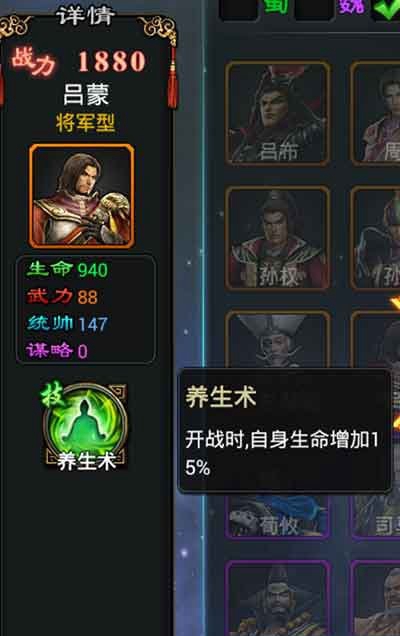Select the 周 hero card beside 吕布
Viewport: 400px width, 636px height.
(375, 113)
